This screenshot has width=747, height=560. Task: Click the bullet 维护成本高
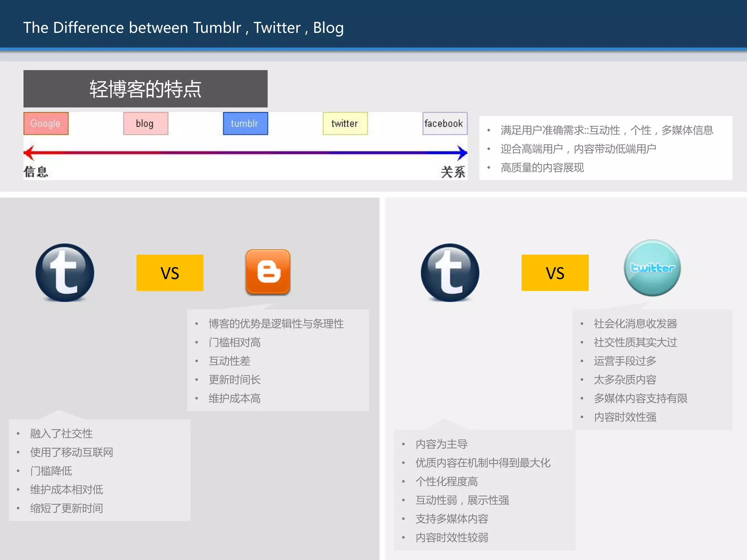[x=235, y=398]
